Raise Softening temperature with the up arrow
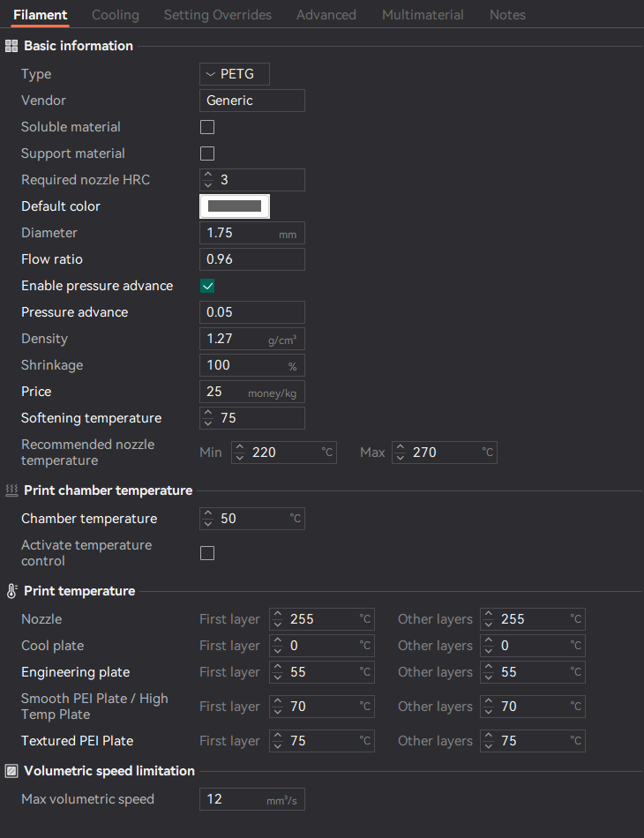644x838 pixels. [208, 414]
